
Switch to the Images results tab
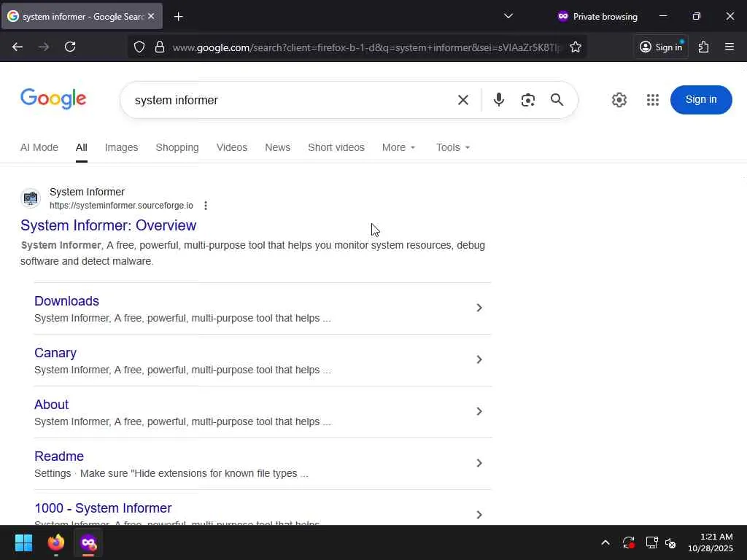pos(121,147)
